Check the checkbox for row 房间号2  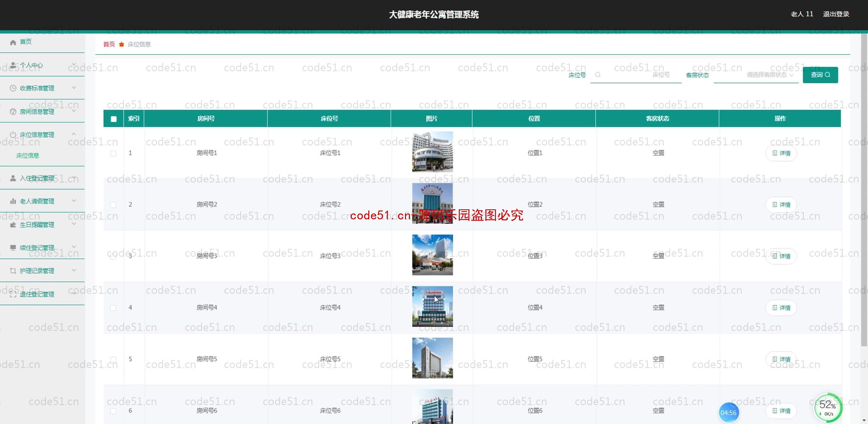coord(113,205)
